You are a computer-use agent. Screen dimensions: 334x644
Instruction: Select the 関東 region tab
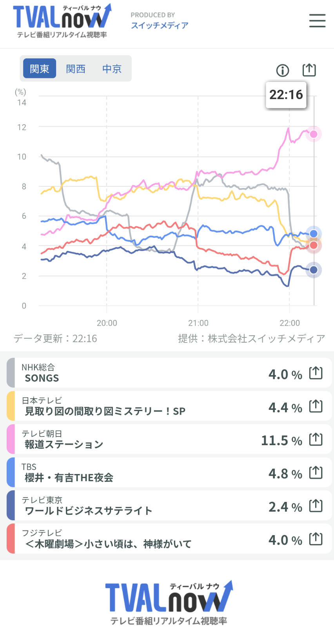(x=40, y=69)
